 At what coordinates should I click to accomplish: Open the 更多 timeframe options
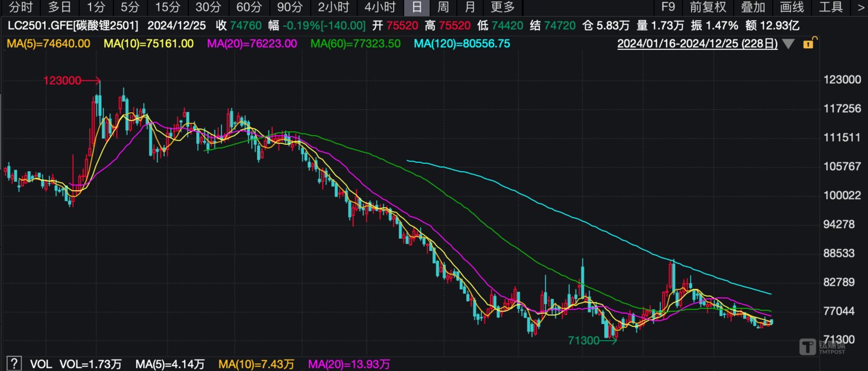(503, 7)
